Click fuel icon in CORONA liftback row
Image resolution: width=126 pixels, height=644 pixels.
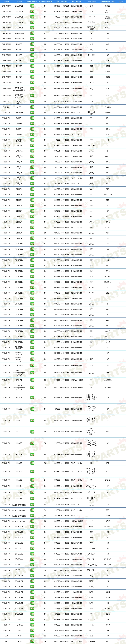click(32, 359)
